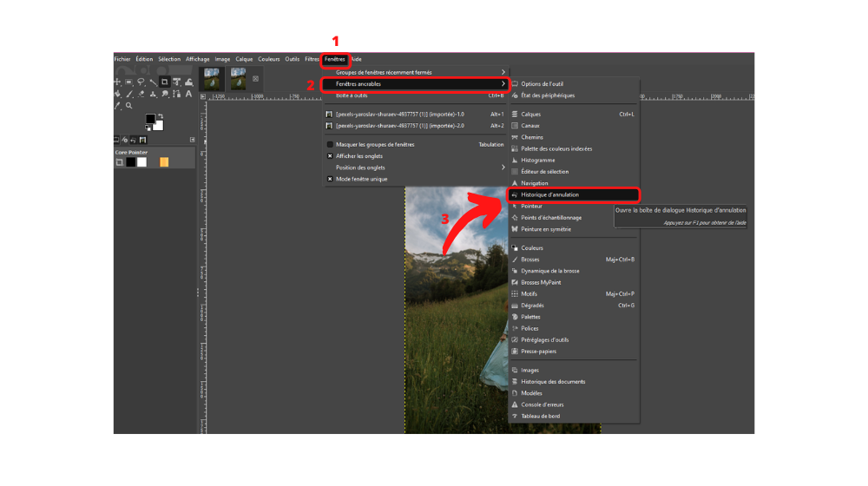Select the Color Picker eyedropper tool
Screen dimensions: 868x486
(x=117, y=106)
